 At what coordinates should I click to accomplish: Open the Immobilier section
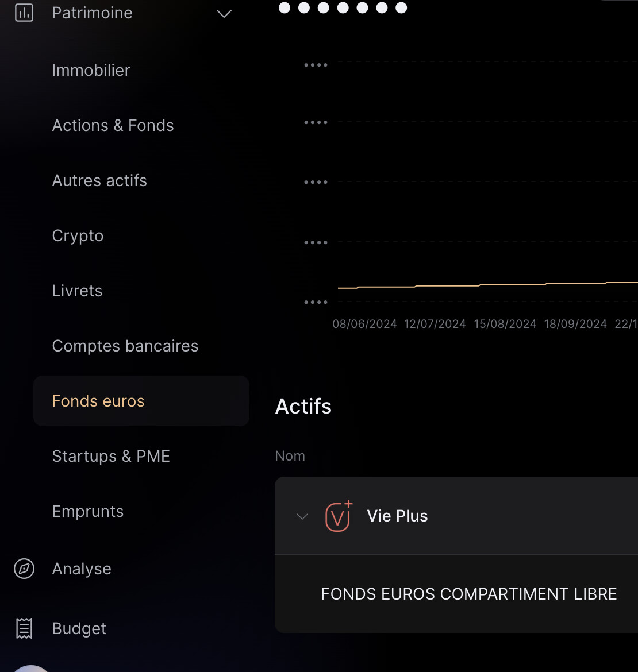91,70
